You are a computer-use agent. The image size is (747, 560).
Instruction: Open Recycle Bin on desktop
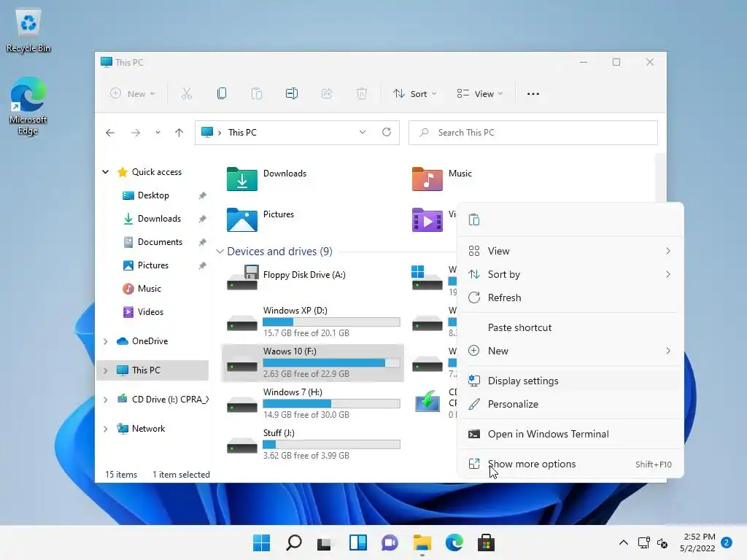point(28,30)
